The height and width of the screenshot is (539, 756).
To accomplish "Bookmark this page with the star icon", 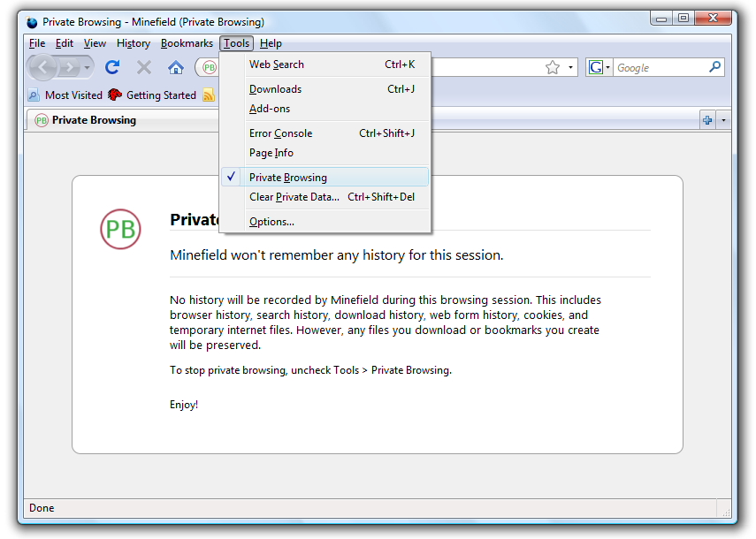I will tap(553, 67).
